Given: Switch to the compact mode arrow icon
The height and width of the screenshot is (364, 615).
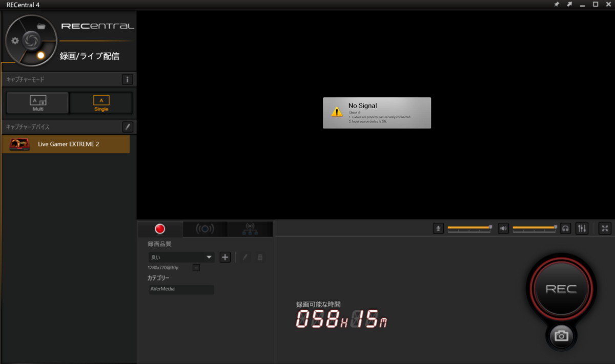Looking at the screenshot, I should (569, 4).
